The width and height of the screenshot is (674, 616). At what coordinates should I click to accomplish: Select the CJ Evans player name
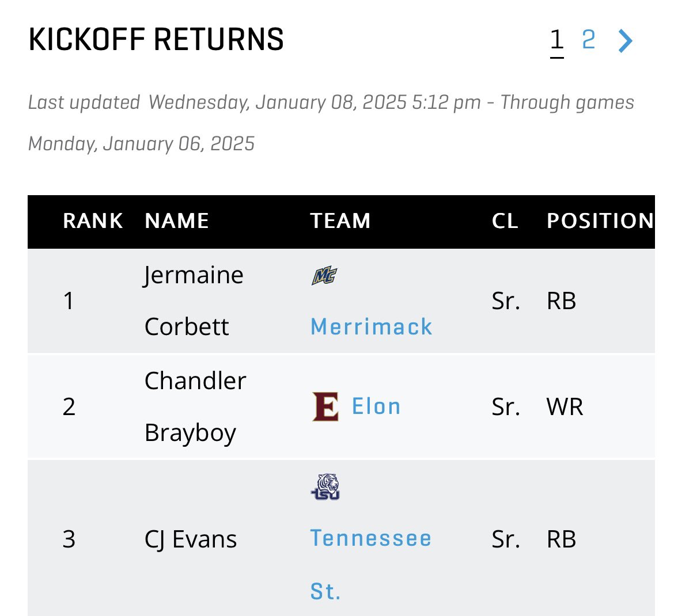click(x=191, y=539)
